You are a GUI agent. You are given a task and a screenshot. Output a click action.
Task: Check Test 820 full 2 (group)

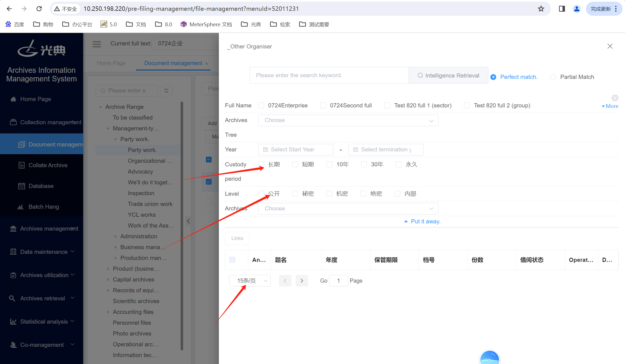tap(467, 105)
